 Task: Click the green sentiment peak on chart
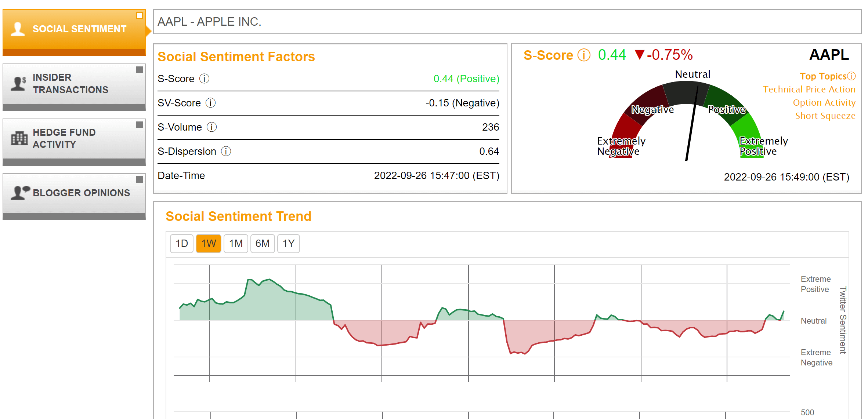(x=270, y=280)
